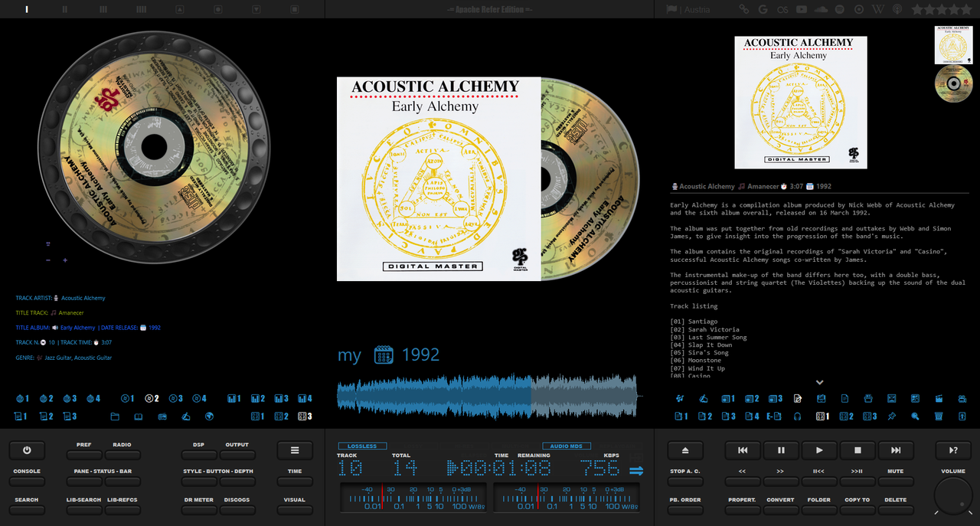
Task: Open the blank document icon
Action: click(844, 398)
